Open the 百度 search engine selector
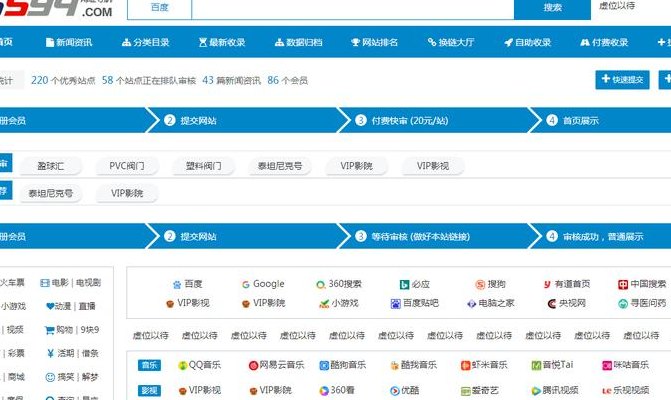 (160, 8)
